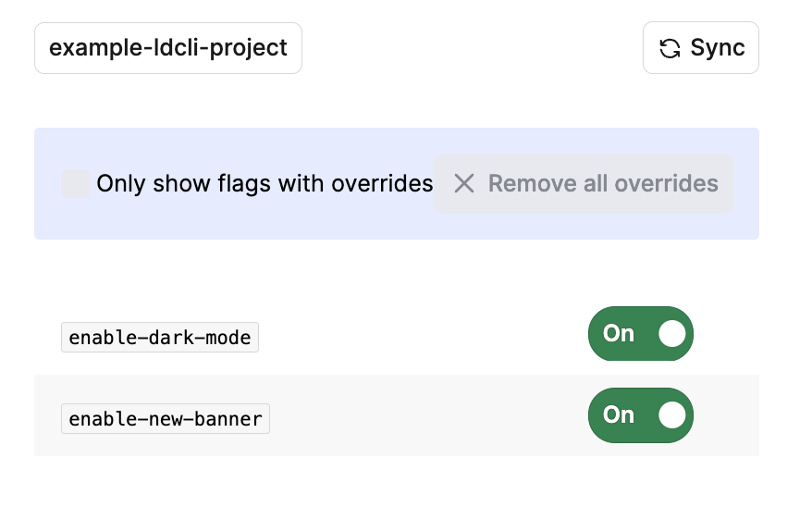The width and height of the screenshot is (812, 507).
Task: Click the white knob on enable-new-banner switch
Action: point(672,414)
